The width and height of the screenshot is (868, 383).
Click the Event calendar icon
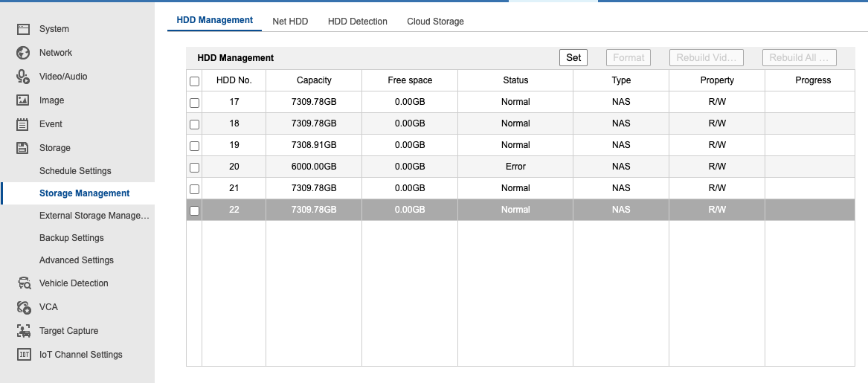pos(23,124)
